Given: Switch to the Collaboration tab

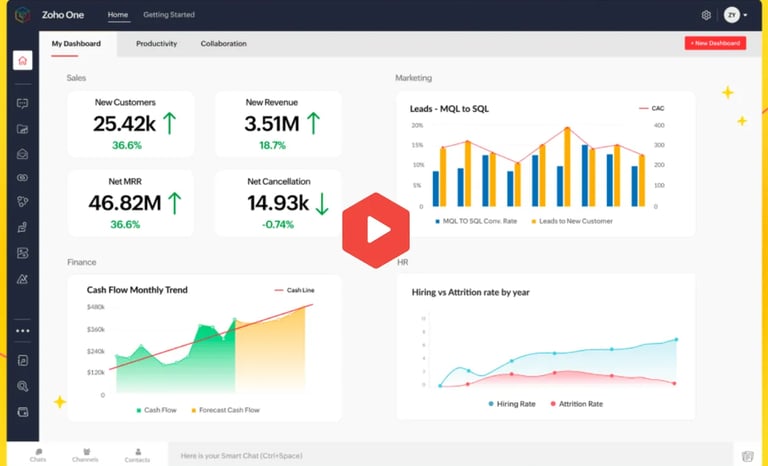Looking at the screenshot, I should pyautogui.click(x=223, y=44).
